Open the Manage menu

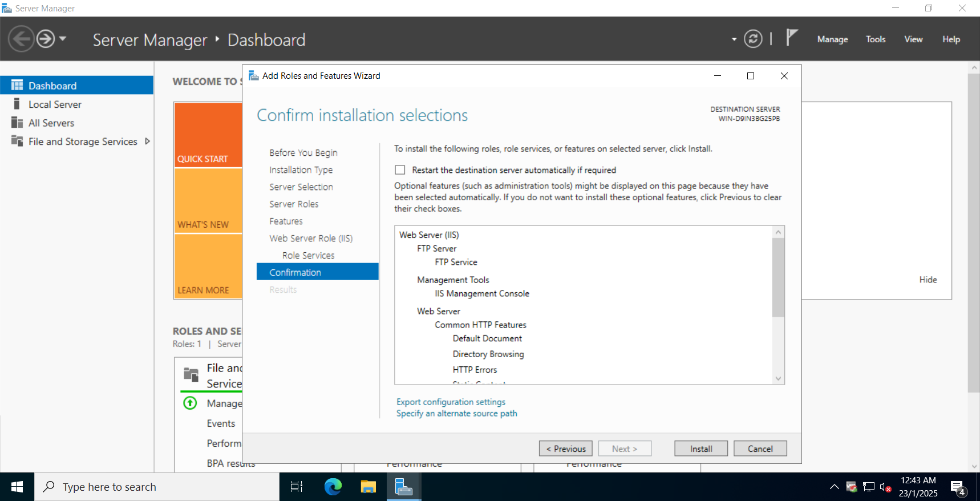click(x=832, y=39)
